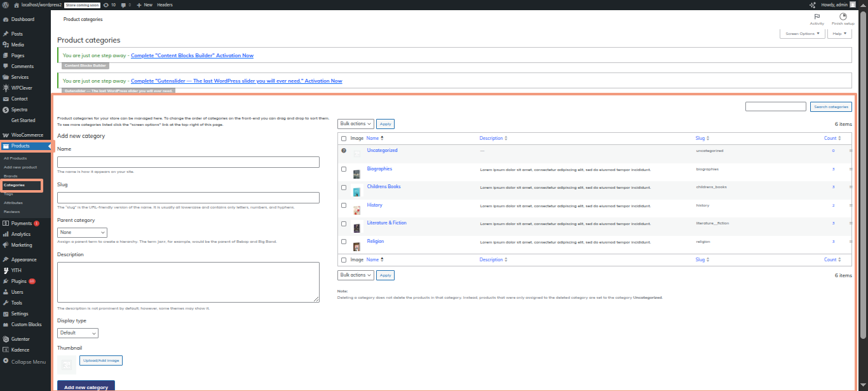Expand the Display type dropdown
Screen dimensions: 868x391
click(x=78, y=333)
